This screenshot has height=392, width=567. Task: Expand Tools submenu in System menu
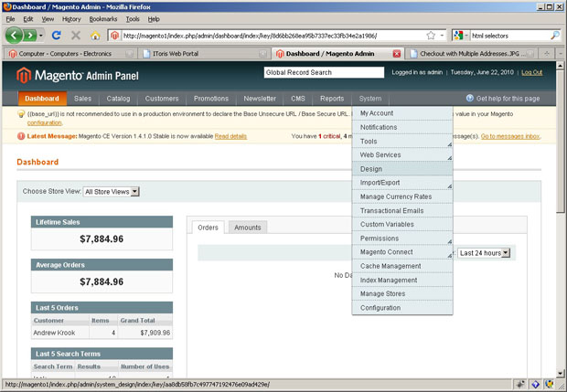449,144
